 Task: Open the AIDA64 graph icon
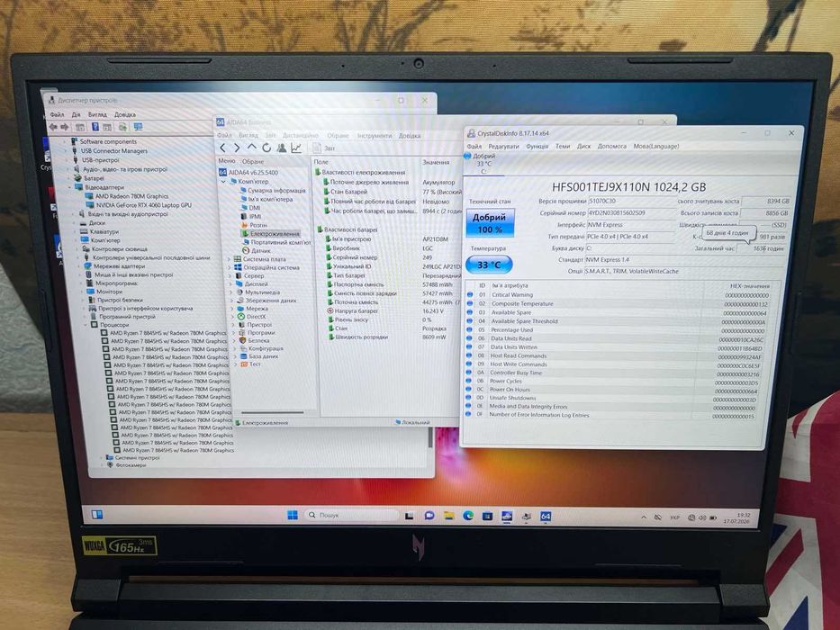(x=295, y=148)
